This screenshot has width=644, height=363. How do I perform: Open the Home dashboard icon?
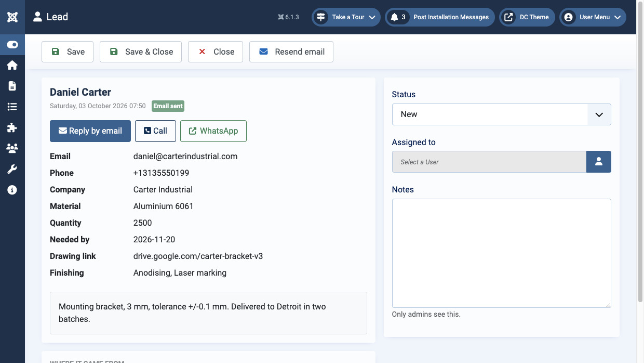pyautogui.click(x=12, y=65)
